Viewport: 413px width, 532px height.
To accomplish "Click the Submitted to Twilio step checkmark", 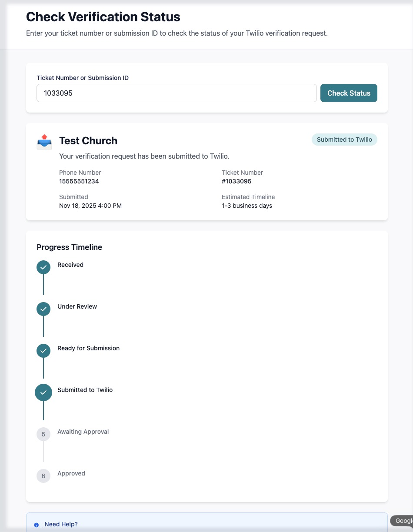I will (43, 392).
